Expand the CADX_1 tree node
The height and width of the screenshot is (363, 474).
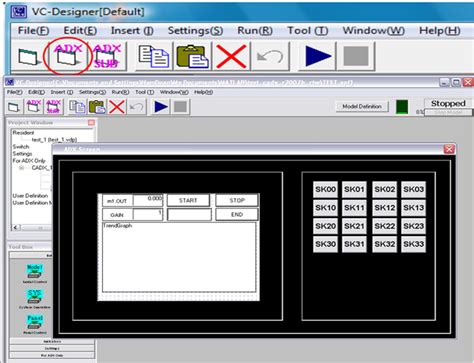[x=22, y=168]
